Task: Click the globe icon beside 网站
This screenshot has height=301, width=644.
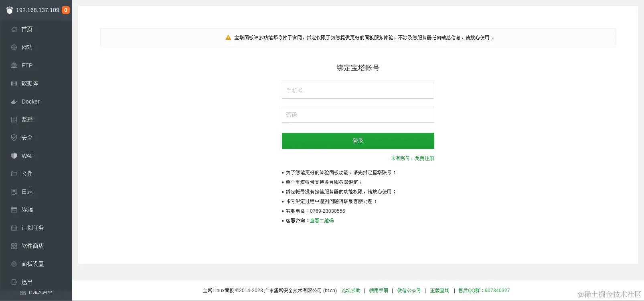Action: coord(14,47)
